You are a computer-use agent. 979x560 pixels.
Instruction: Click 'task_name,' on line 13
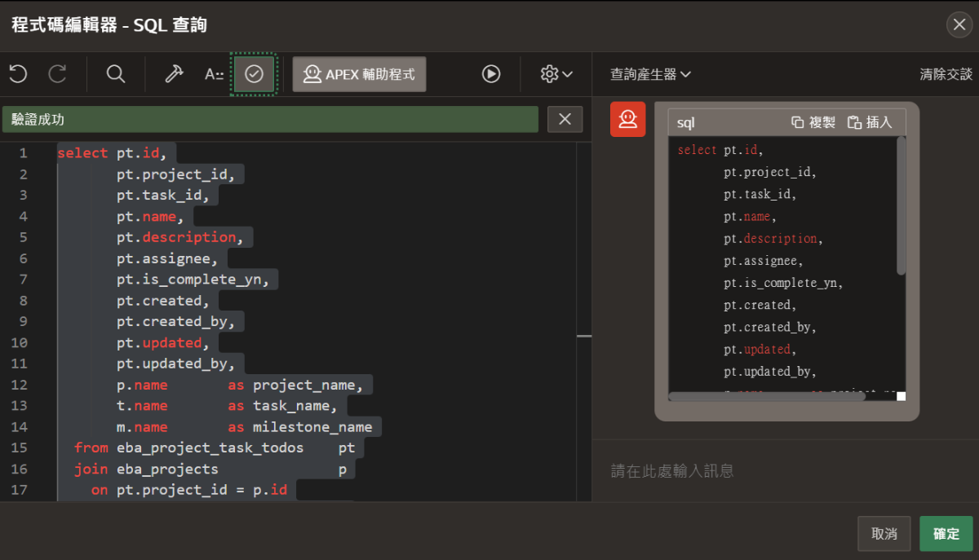(295, 406)
